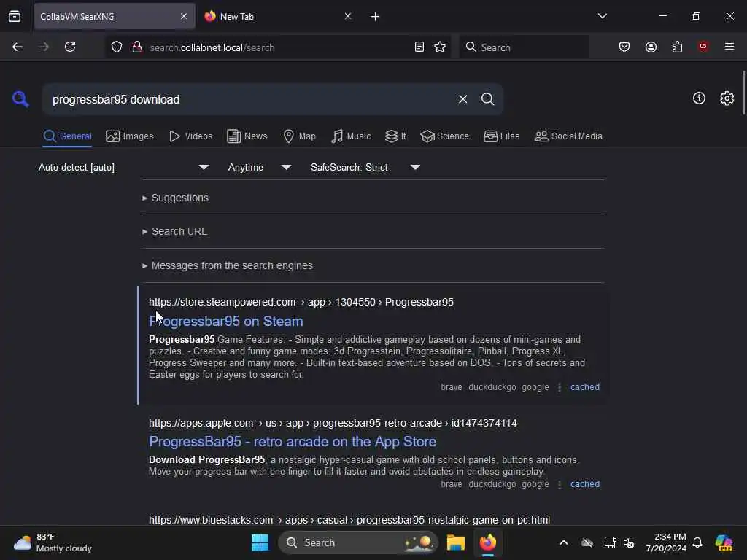Open the Firefox View icon
The height and width of the screenshot is (560, 747).
coord(15,17)
